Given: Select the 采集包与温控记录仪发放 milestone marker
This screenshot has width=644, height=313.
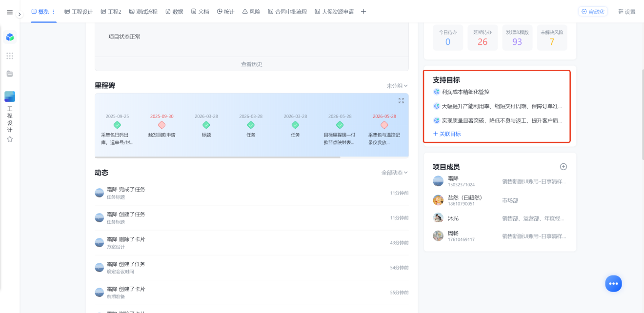Looking at the screenshot, I should tap(384, 125).
